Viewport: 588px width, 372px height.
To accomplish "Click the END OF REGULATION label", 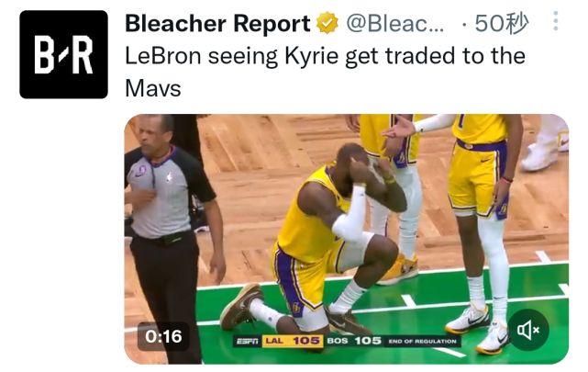I will 421,342.
